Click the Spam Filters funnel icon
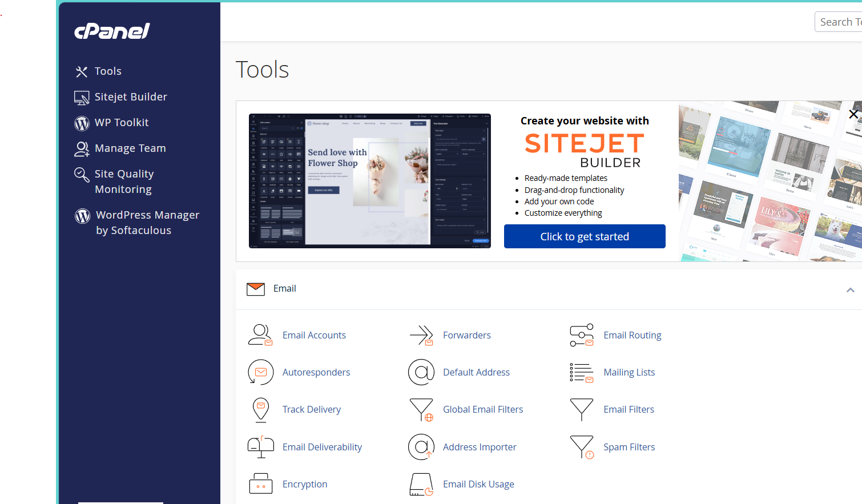The height and width of the screenshot is (504, 862). click(x=582, y=447)
